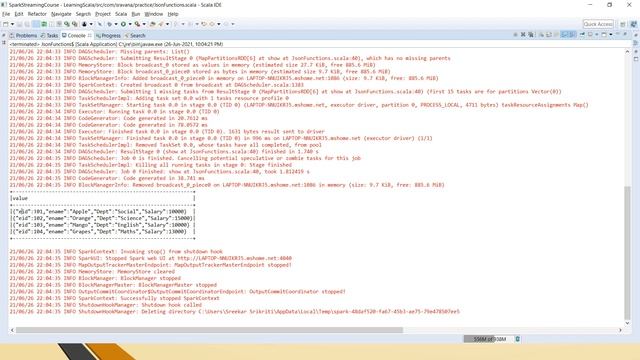Open the Navigate menu

(61, 14)
